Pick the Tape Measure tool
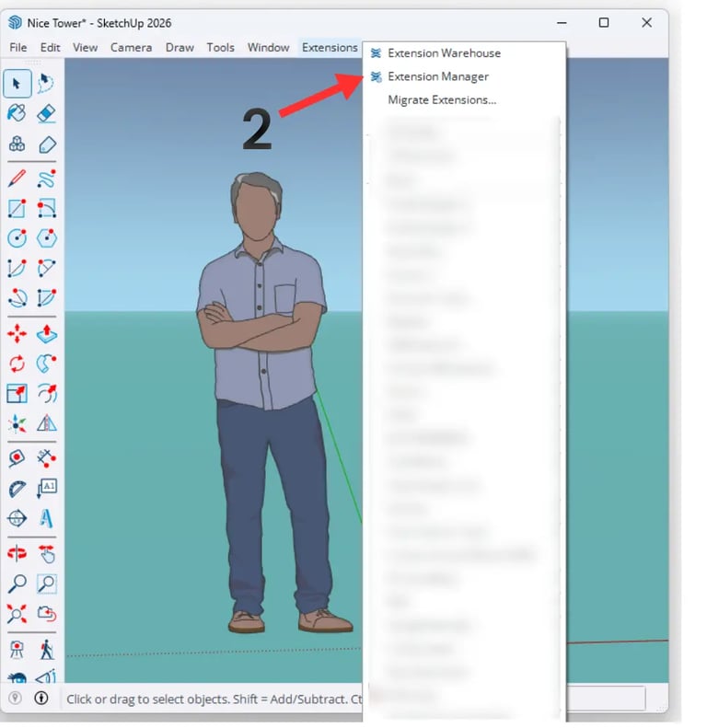The width and height of the screenshot is (707, 728). click(17, 458)
